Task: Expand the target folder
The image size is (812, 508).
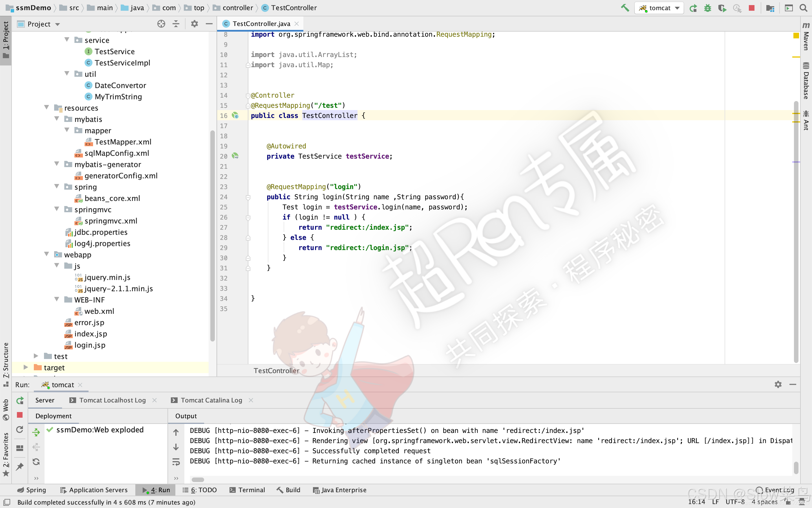Action: coord(26,367)
